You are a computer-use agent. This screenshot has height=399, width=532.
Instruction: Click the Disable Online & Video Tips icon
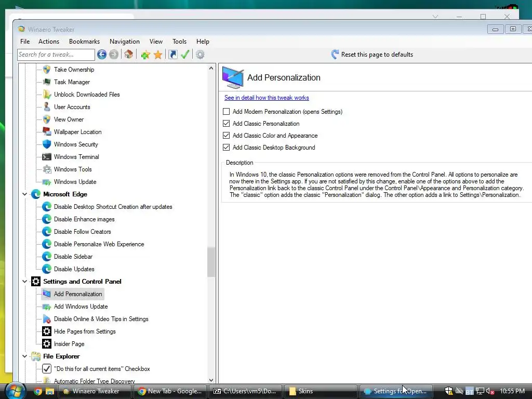point(47,319)
